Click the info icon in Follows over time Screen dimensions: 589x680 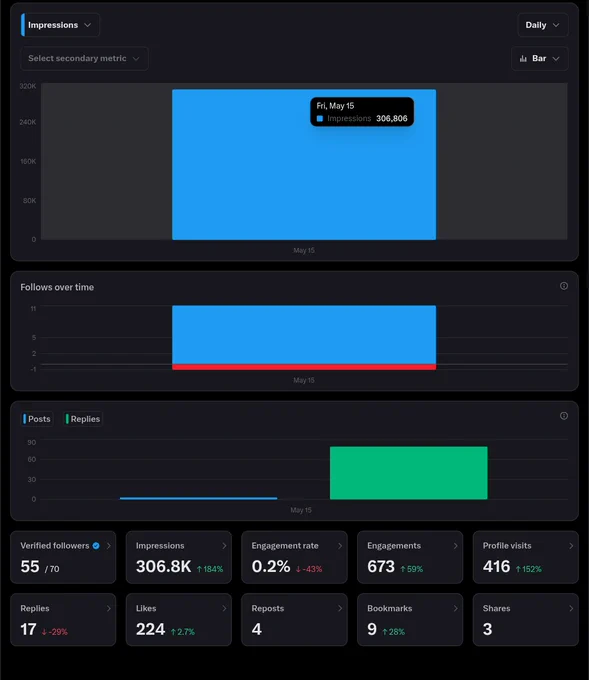pyautogui.click(x=563, y=286)
